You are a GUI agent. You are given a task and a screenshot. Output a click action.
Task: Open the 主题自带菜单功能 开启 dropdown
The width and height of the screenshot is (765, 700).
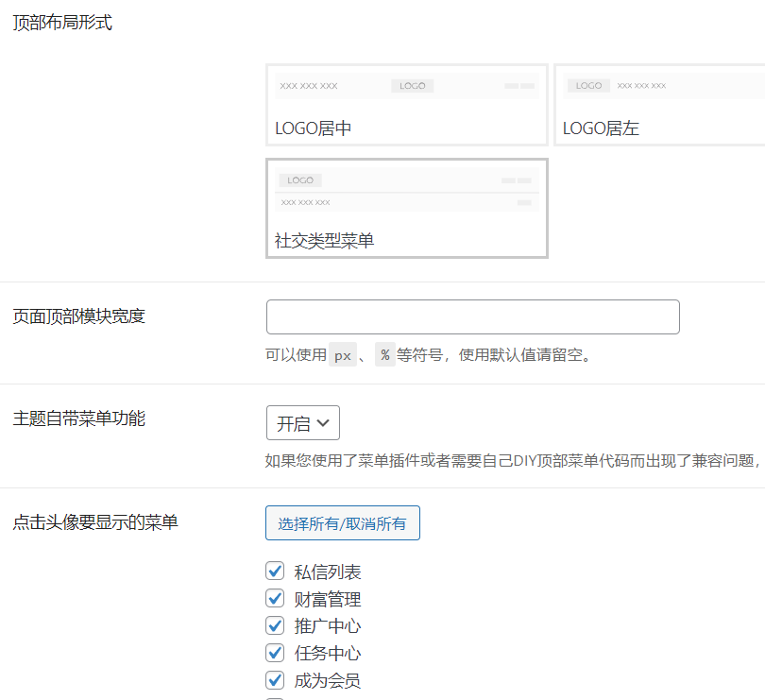tap(303, 422)
